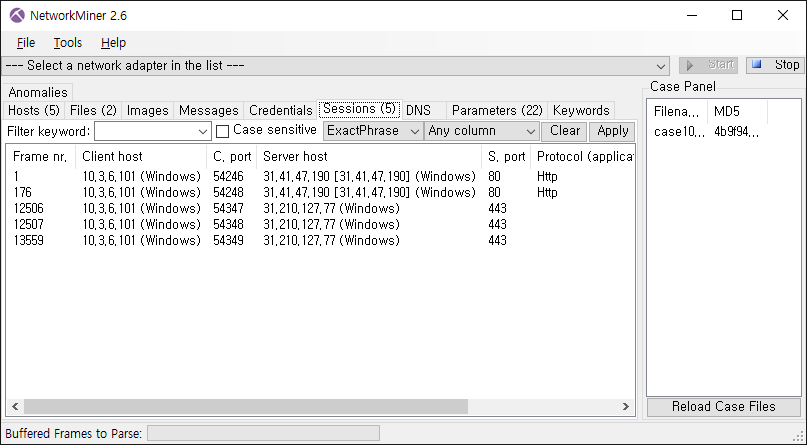Toggle the Case sensitive checkbox
This screenshot has height=445, width=807.
[x=222, y=131]
